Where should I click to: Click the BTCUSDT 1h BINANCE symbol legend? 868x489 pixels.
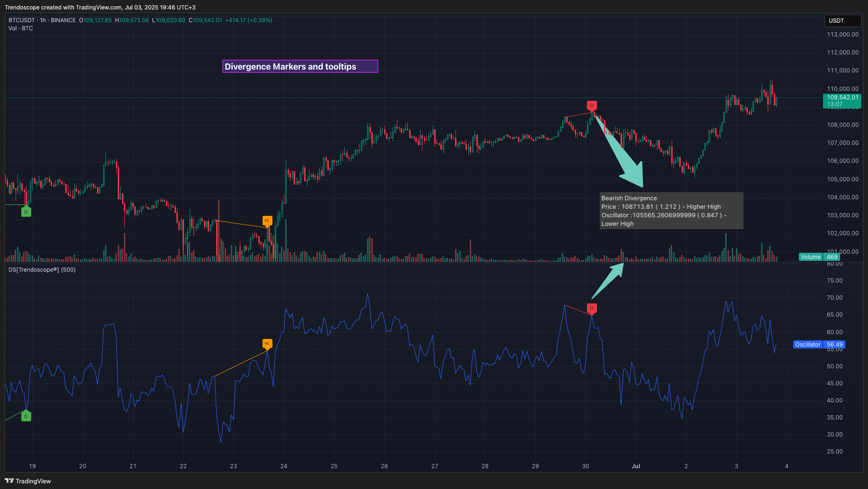[42, 20]
